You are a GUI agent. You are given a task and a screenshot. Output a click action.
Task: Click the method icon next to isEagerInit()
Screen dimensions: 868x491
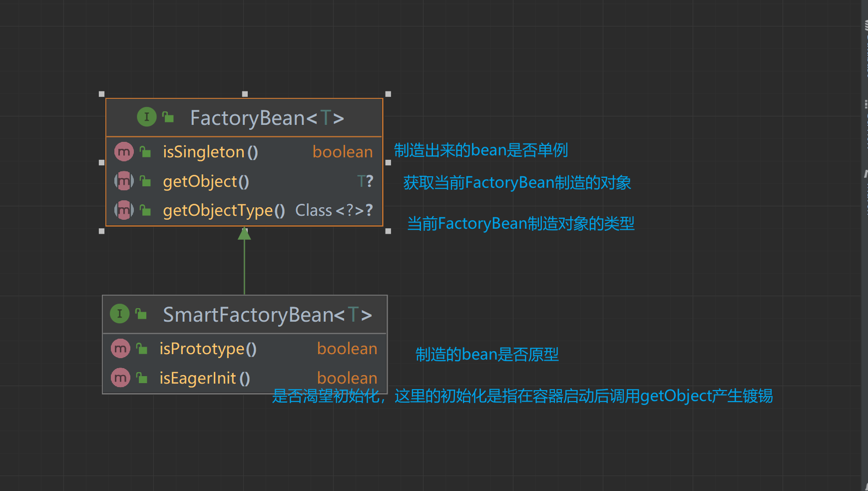click(x=120, y=378)
